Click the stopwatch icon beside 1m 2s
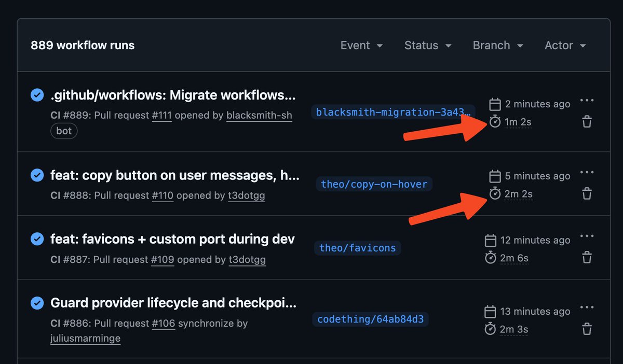 pos(495,122)
